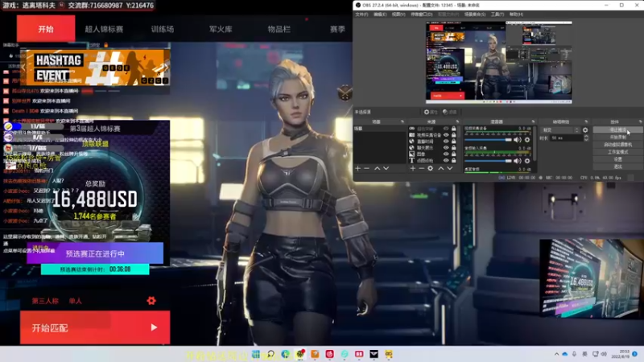
Task: Move scene up with arrow in OBS Scenes panel
Action: point(377,168)
